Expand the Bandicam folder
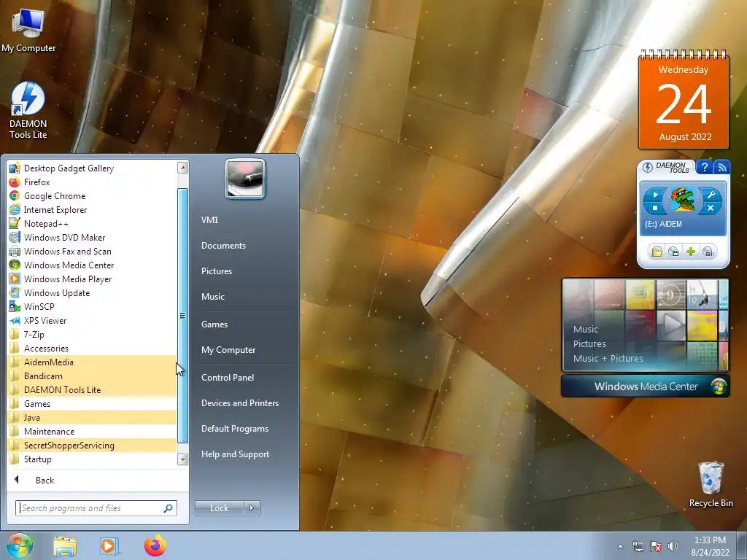Screen dimensions: 747x560 click(x=91, y=376)
